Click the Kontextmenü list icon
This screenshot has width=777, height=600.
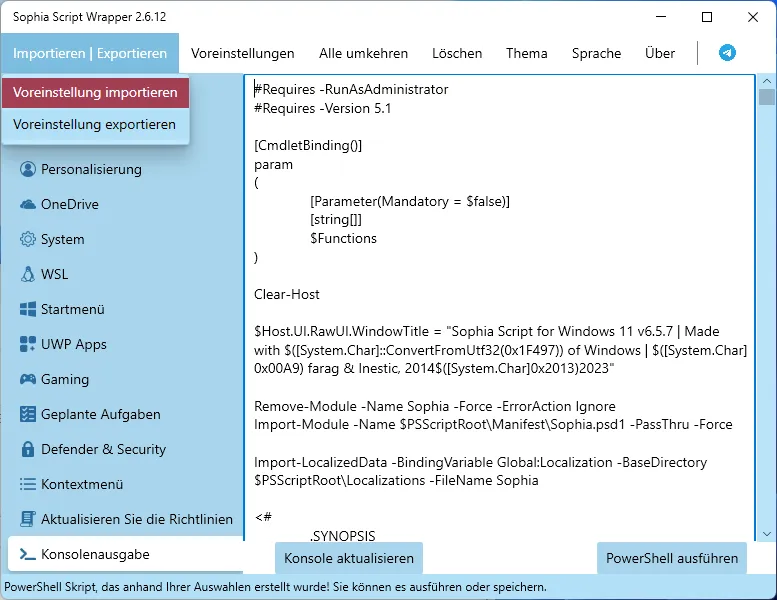click(28, 484)
